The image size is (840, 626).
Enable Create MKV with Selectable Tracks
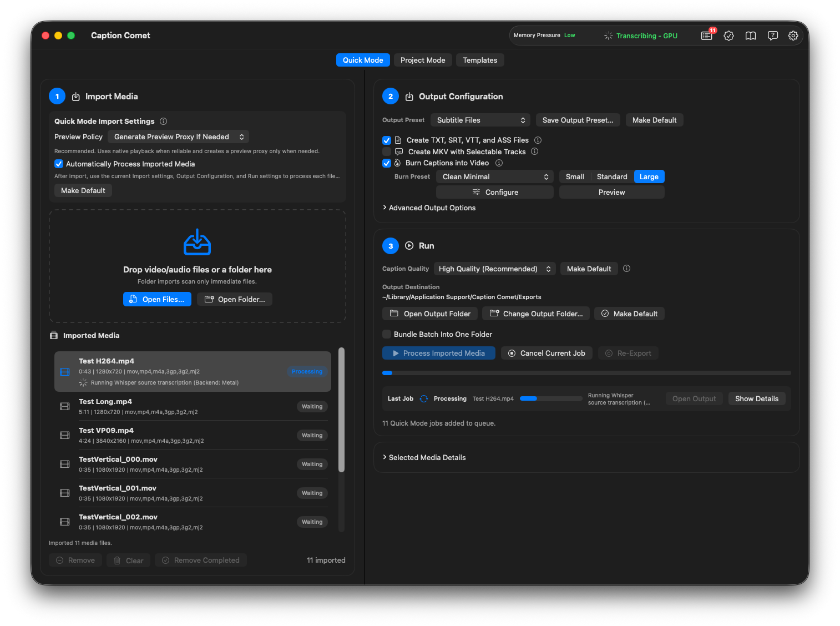click(387, 152)
